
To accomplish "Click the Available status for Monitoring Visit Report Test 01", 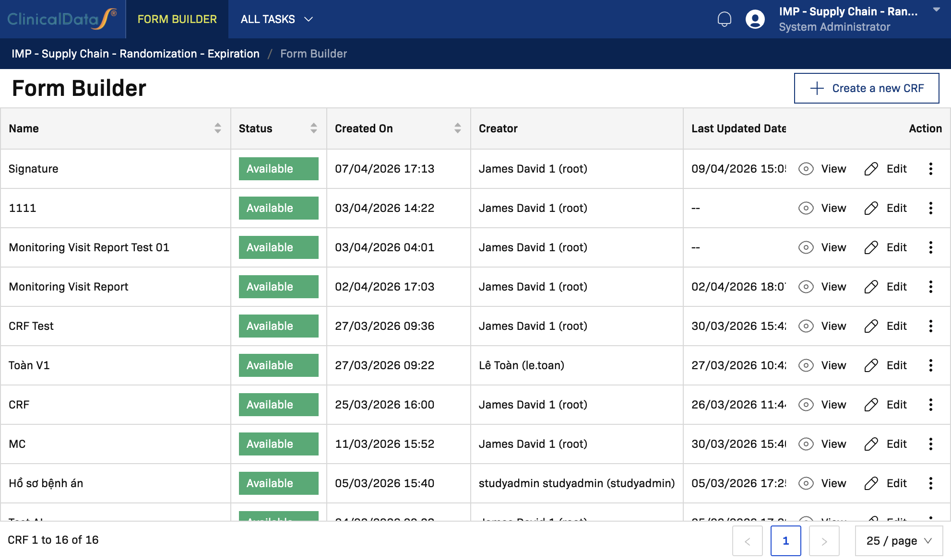I will pos(278,247).
